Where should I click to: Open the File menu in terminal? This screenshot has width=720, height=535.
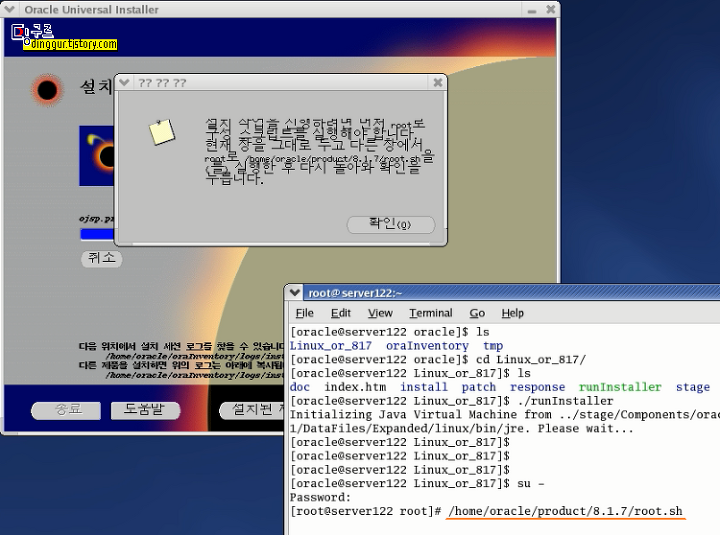[304, 313]
